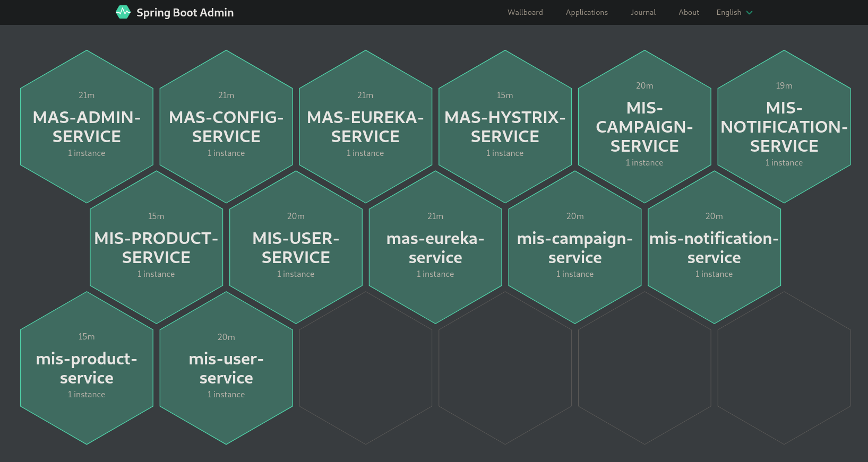Open the uppercase MIS-USER-SERVICE tile
Viewport: 868px width, 462px height.
[x=296, y=247]
